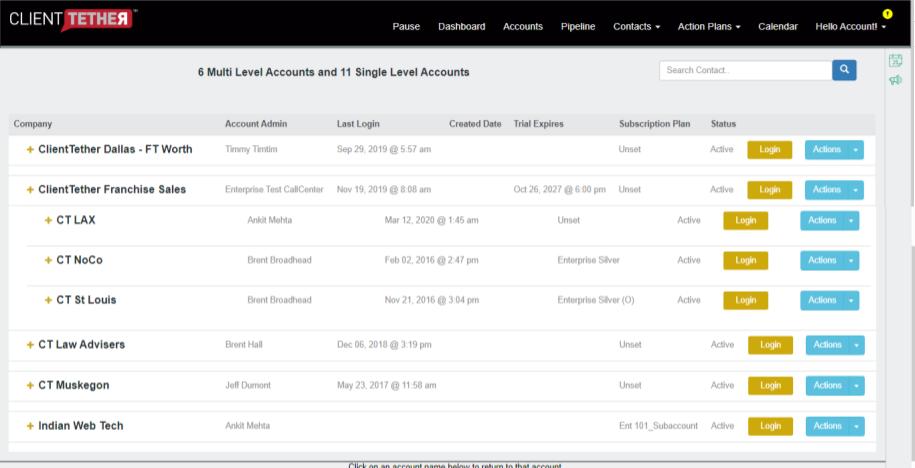The height and width of the screenshot is (468, 915).
Task: Select the ClientTether Franchise Sales company name
Action: pyautogui.click(x=112, y=190)
